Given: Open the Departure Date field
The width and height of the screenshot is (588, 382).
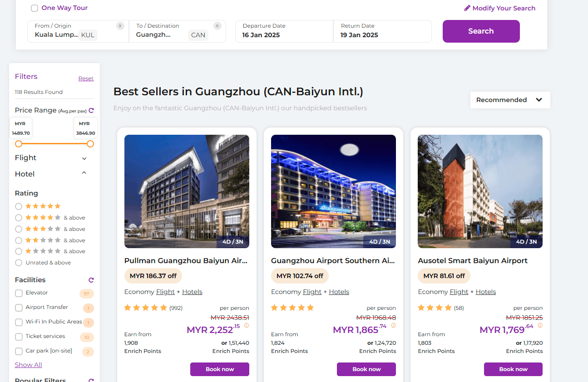Looking at the screenshot, I should (x=284, y=31).
